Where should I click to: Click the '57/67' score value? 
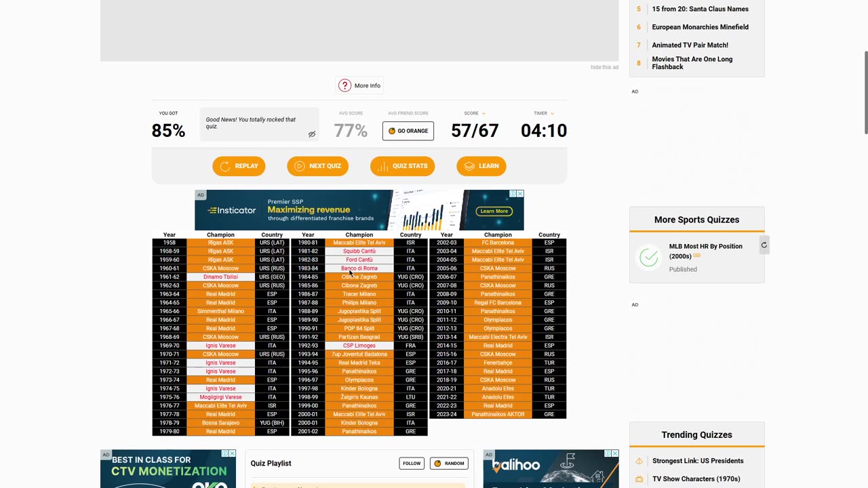pos(475,131)
